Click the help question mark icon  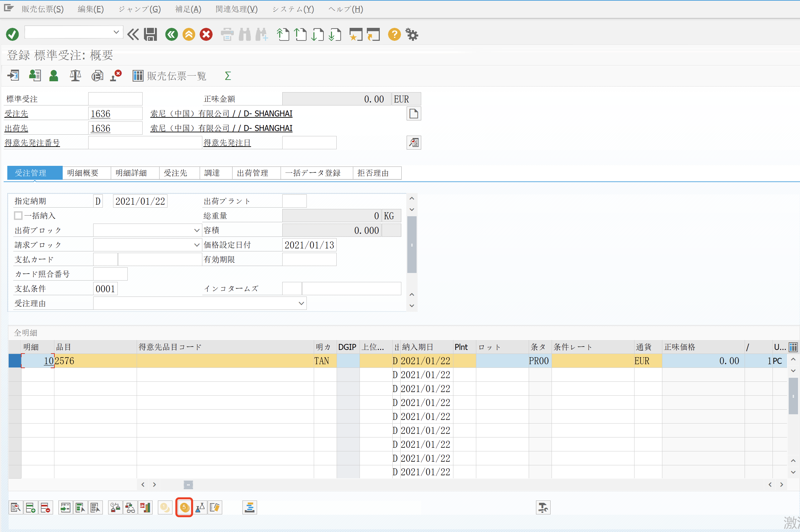tap(394, 34)
